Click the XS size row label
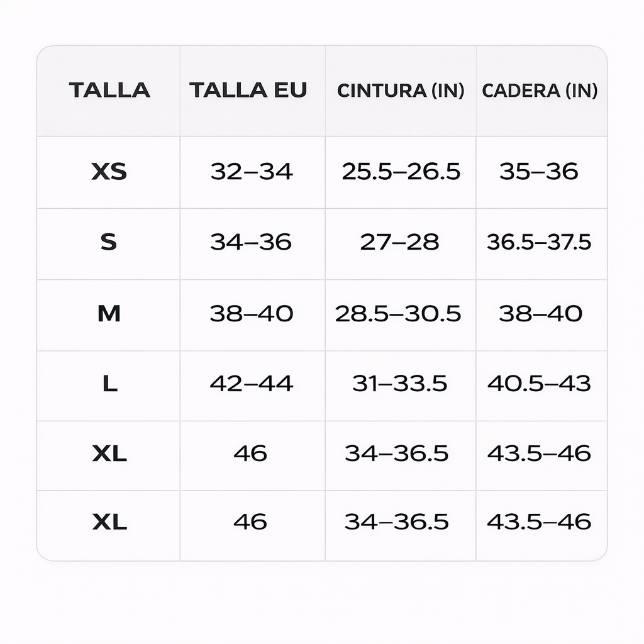The width and height of the screenshot is (644, 644). click(x=109, y=171)
